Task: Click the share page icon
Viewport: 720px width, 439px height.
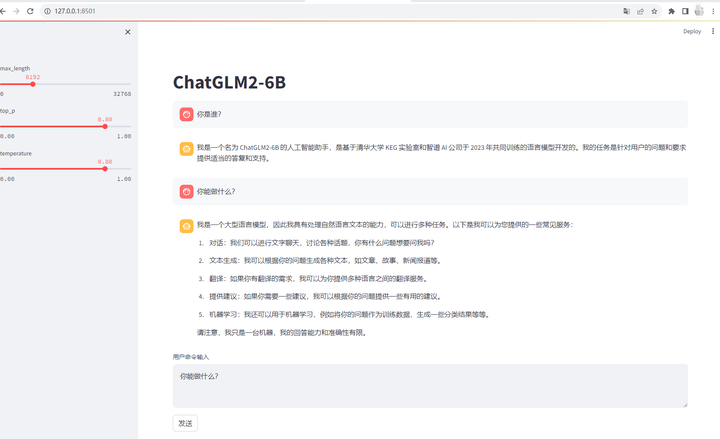Action: tap(640, 11)
